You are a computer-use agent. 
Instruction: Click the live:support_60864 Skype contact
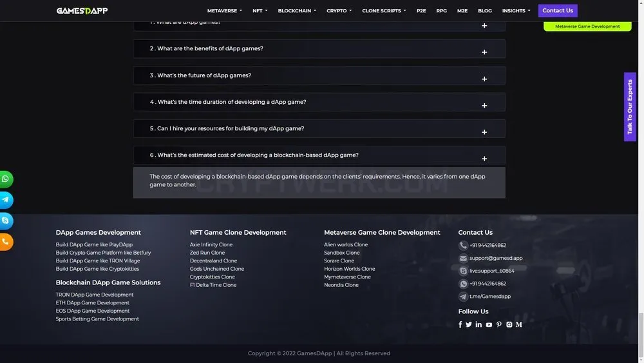(x=492, y=271)
